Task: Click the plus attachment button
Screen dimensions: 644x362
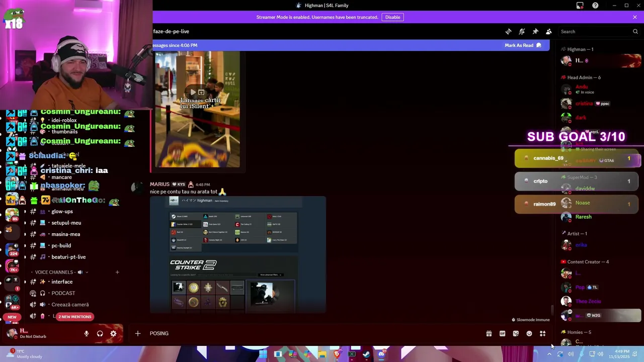Action: point(137,333)
